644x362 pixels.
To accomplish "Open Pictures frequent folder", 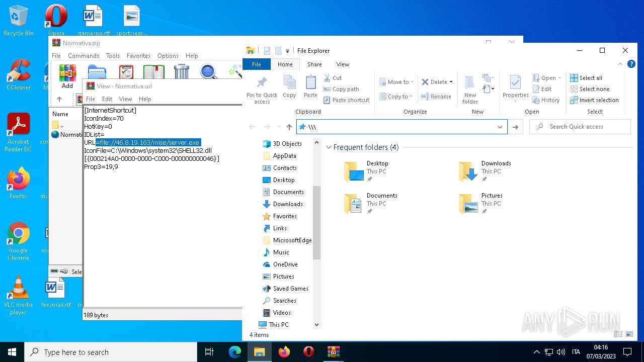I will pos(480,203).
